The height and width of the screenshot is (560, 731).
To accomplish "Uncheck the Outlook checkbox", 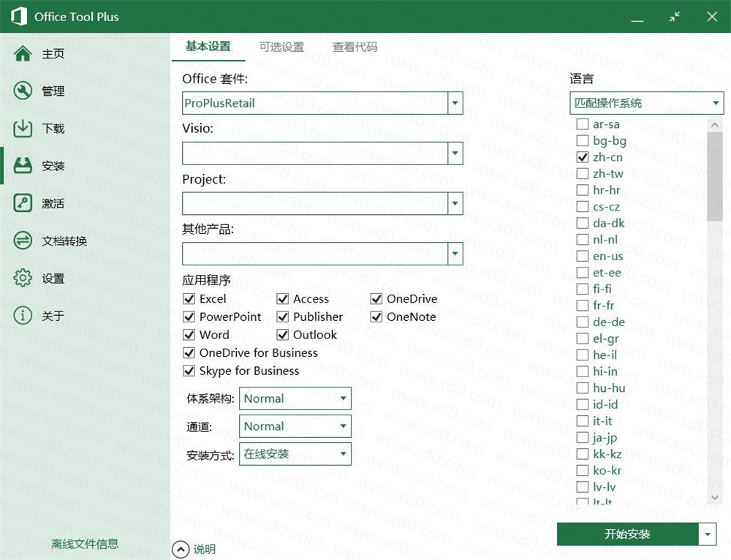I will tap(282, 335).
